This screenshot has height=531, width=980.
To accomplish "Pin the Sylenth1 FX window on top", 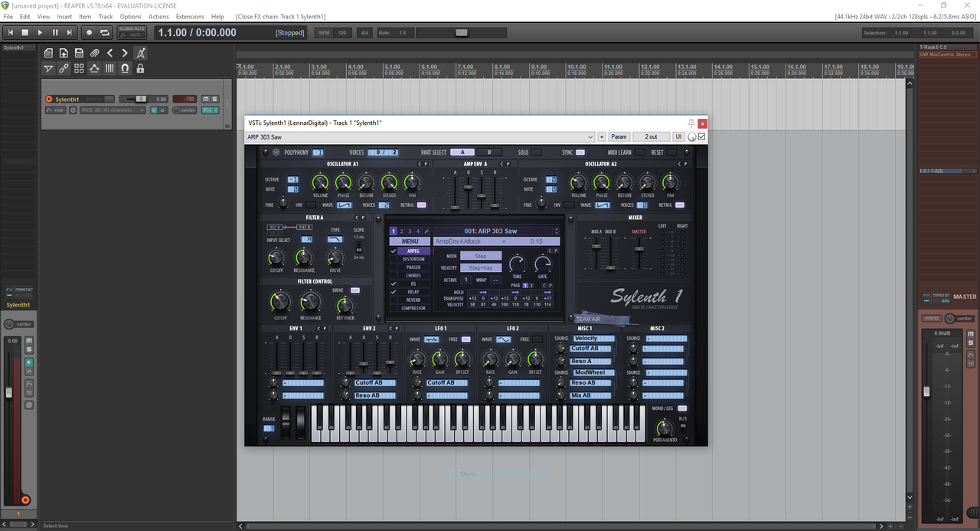I will coord(691,123).
